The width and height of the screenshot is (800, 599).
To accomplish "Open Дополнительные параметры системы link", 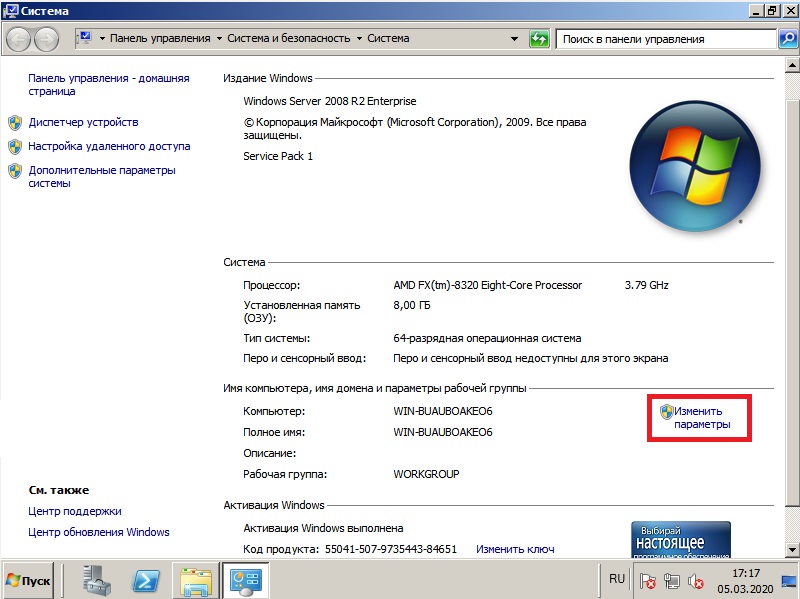I will tap(102, 177).
